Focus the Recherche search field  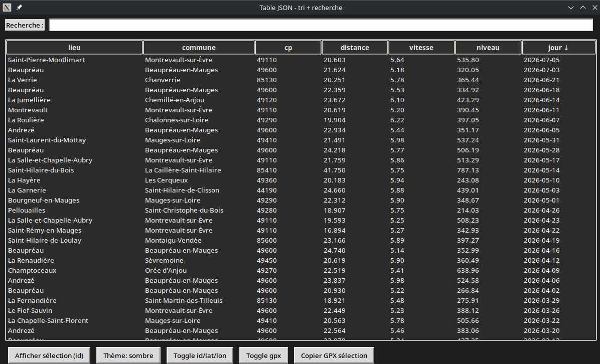pos(321,25)
